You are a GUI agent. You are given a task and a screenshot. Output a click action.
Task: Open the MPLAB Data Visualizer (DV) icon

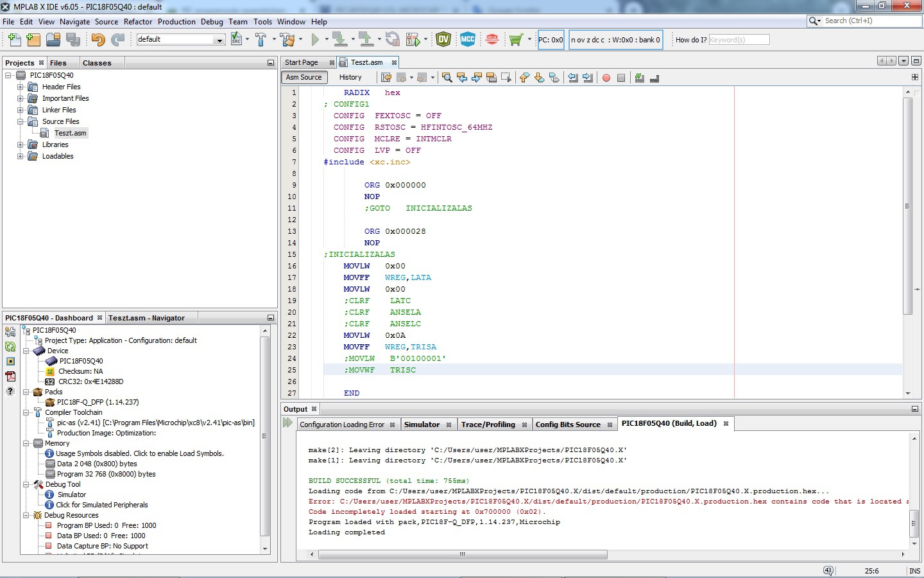443,40
